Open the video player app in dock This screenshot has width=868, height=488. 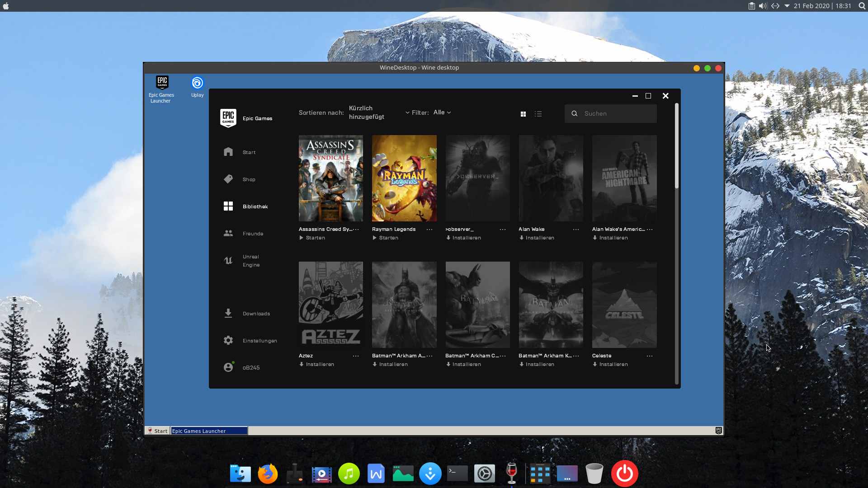(322, 474)
